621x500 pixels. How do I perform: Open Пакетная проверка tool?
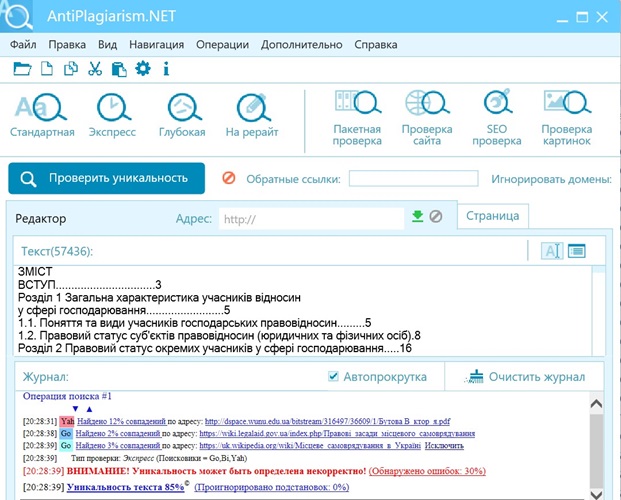click(x=357, y=118)
